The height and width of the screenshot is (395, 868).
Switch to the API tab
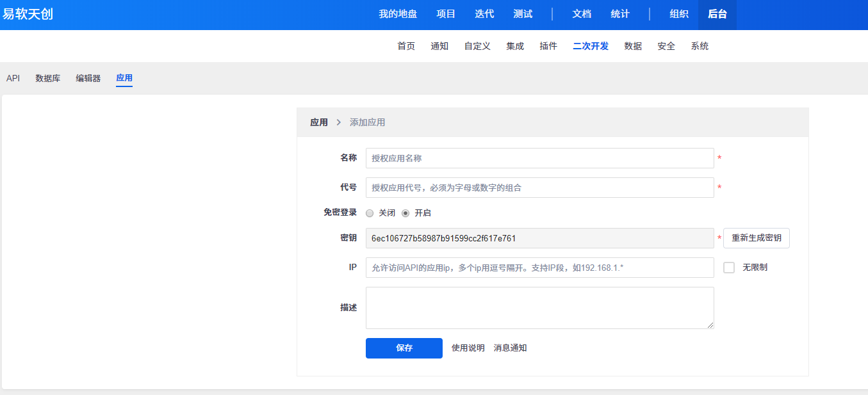pos(13,78)
